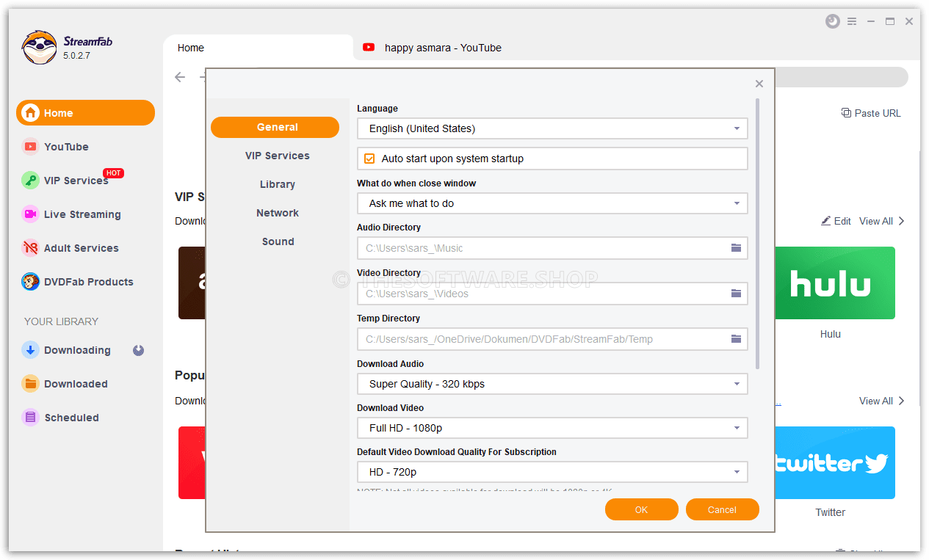Click the Downloaded library icon
Screen dimensions: 929x560
(30, 384)
